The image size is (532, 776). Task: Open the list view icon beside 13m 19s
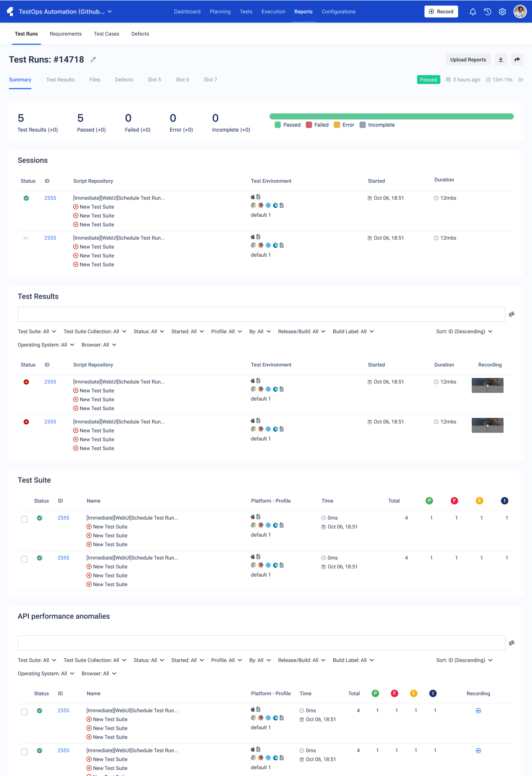pos(521,80)
